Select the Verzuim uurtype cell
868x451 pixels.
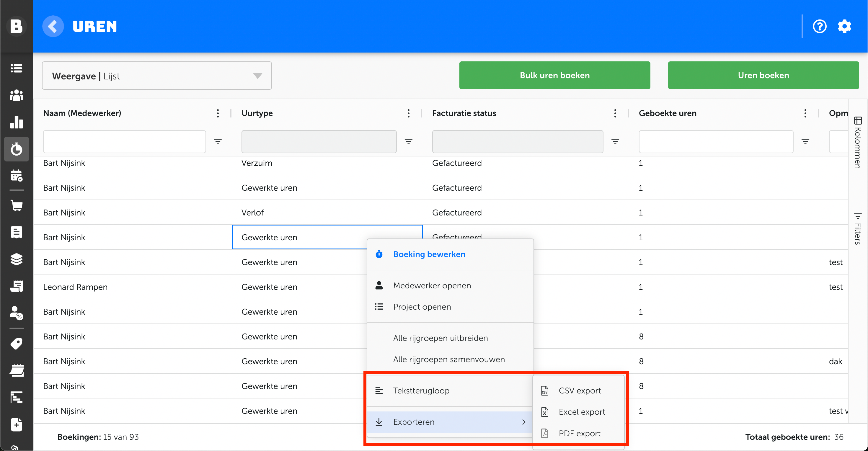tap(327, 163)
